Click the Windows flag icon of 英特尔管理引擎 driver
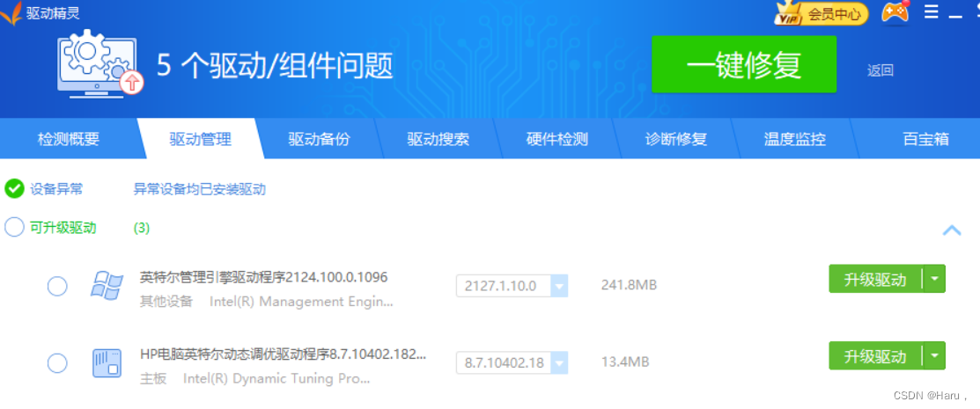The image size is (980, 409). [107, 286]
